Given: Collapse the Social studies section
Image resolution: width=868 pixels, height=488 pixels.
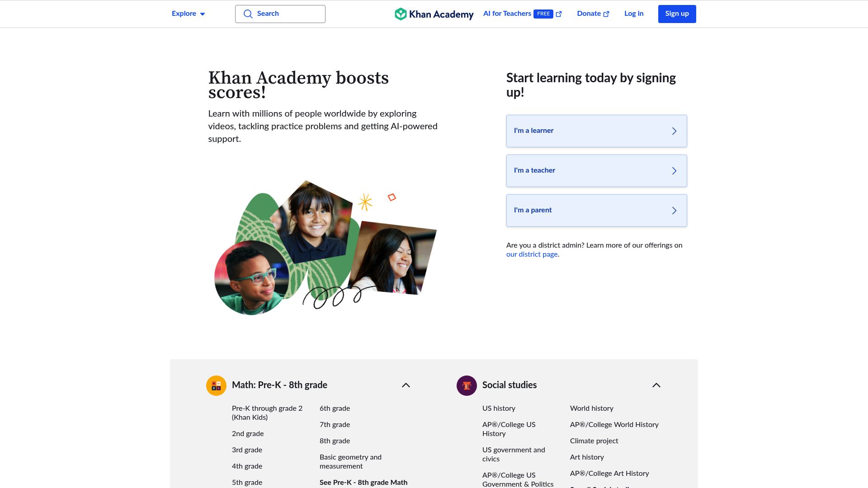Looking at the screenshot, I should click(656, 385).
